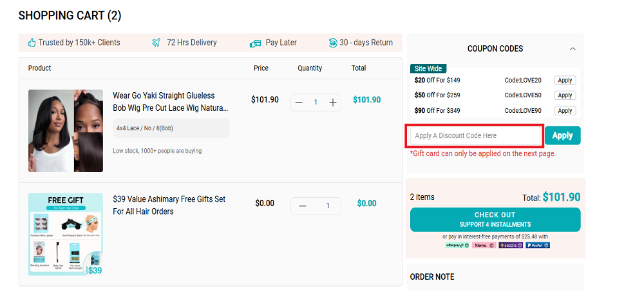Click the thumbs-up Trusted by Clients icon
This screenshot has height=290, width=644.
pyautogui.click(x=32, y=43)
